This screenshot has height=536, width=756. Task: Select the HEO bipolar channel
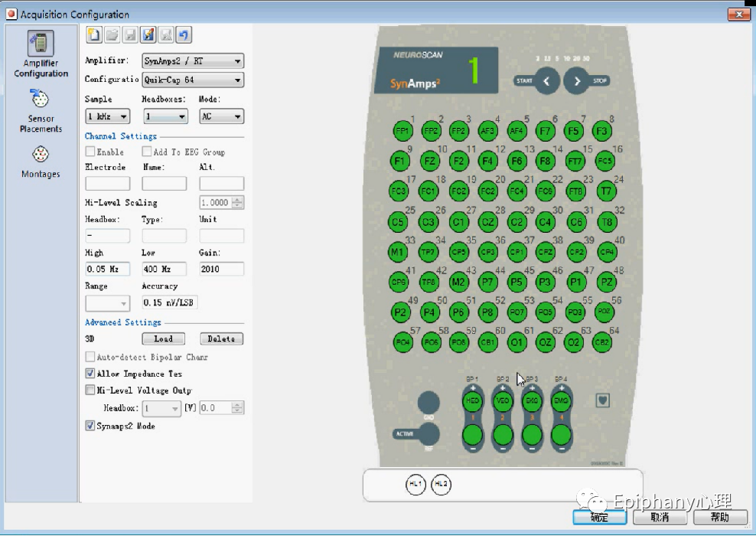point(473,400)
